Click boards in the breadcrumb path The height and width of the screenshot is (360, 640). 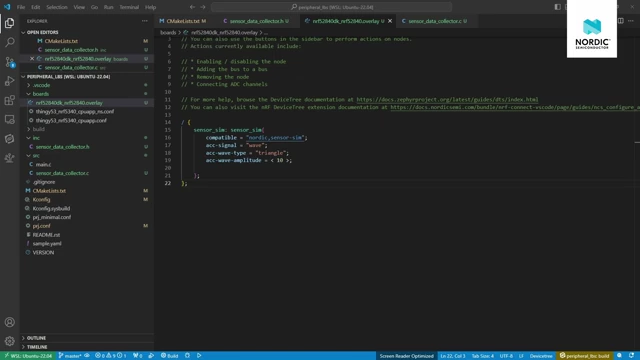(x=168, y=32)
